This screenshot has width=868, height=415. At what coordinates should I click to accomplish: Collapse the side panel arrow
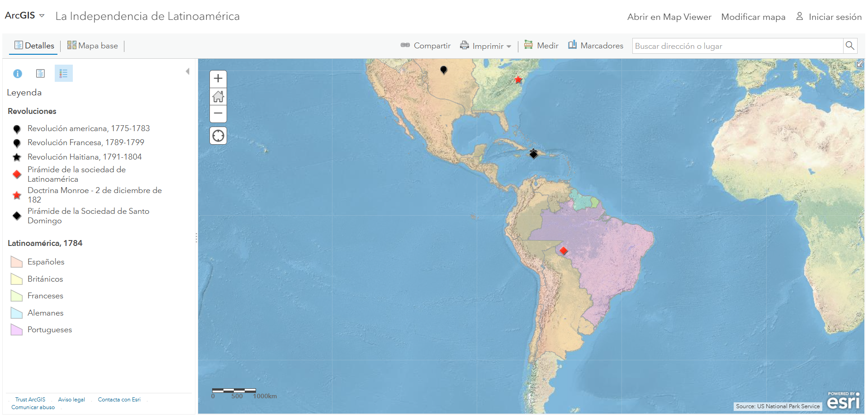click(x=187, y=71)
